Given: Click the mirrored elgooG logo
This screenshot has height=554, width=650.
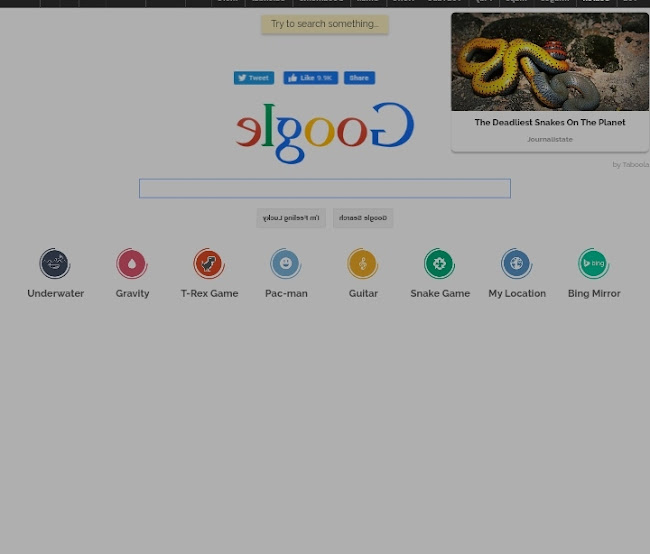Looking at the screenshot, I should [x=325, y=132].
